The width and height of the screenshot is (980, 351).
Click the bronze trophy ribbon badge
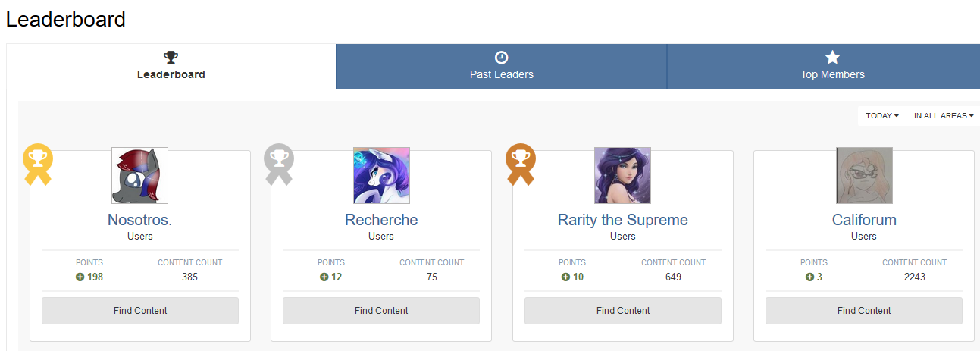click(521, 162)
